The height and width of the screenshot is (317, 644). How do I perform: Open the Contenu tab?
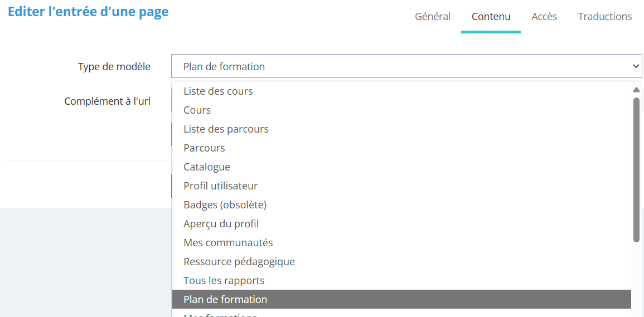pyautogui.click(x=491, y=17)
